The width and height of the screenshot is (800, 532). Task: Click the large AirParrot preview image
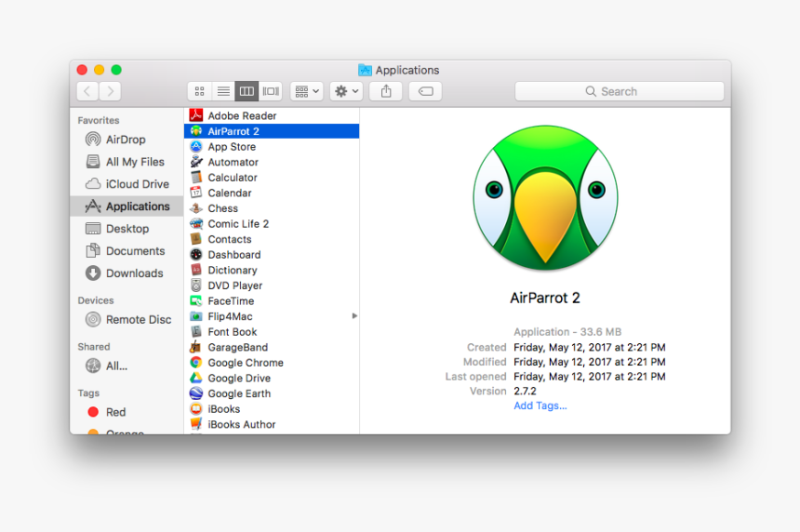(x=545, y=198)
